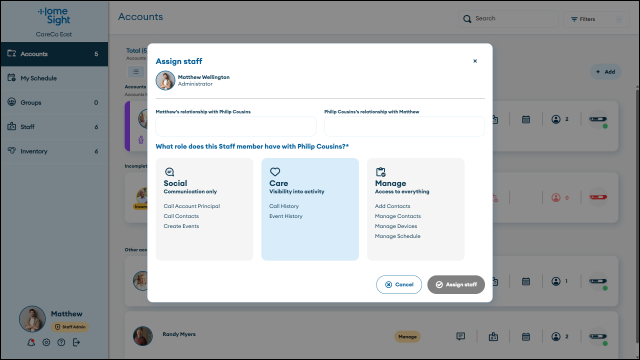The width and height of the screenshot is (640, 360).
Task: Open calendar icon on first account row
Action: (526, 119)
